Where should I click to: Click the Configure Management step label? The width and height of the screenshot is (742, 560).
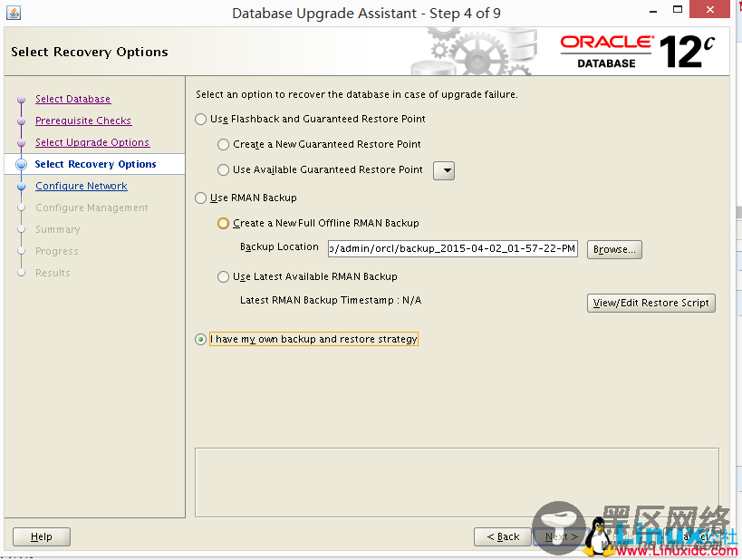92,208
